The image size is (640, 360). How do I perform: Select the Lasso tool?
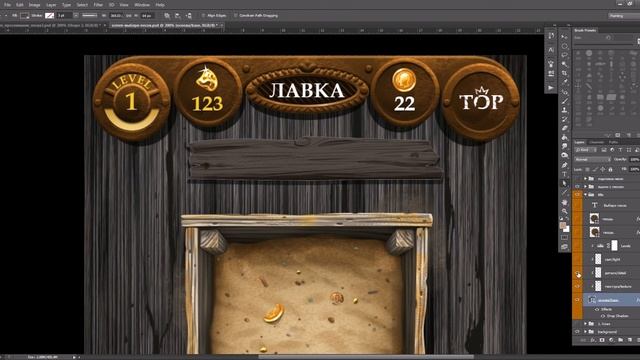[565, 55]
